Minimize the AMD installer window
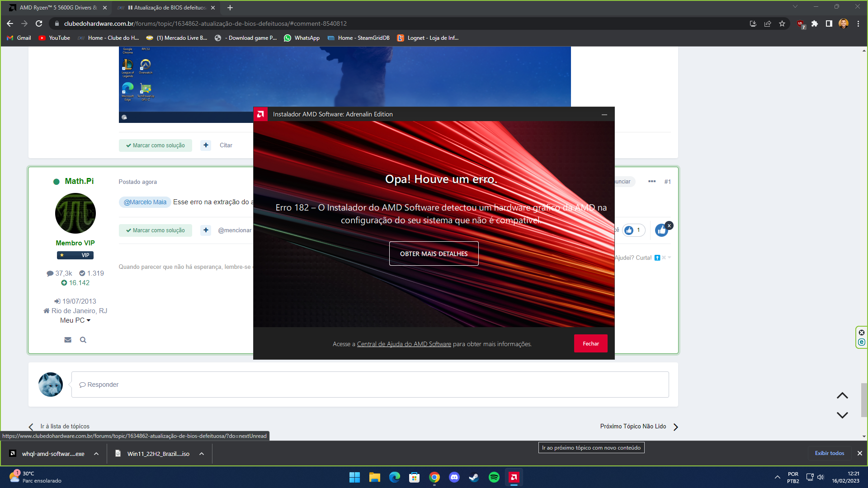 pos(604,114)
